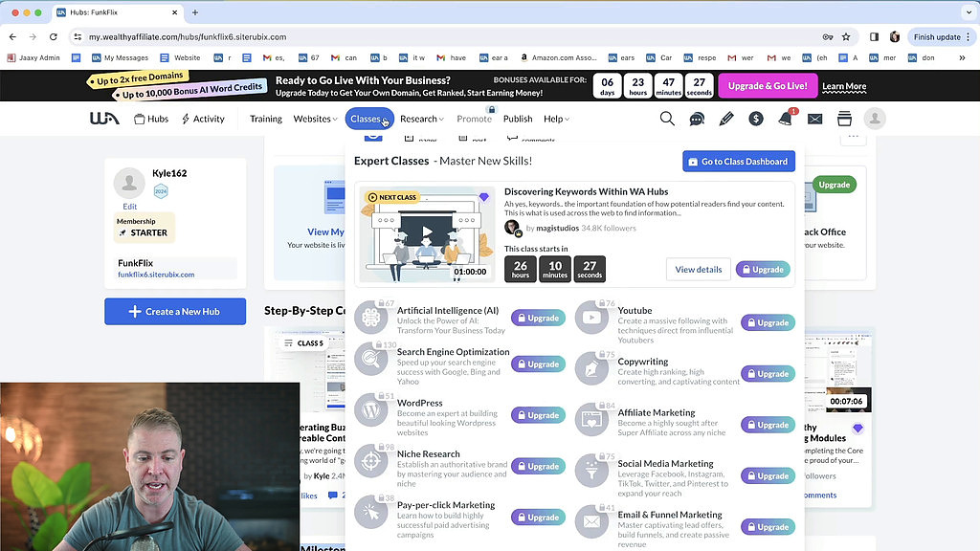Click the View details button

pyautogui.click(x=698, y=270)
